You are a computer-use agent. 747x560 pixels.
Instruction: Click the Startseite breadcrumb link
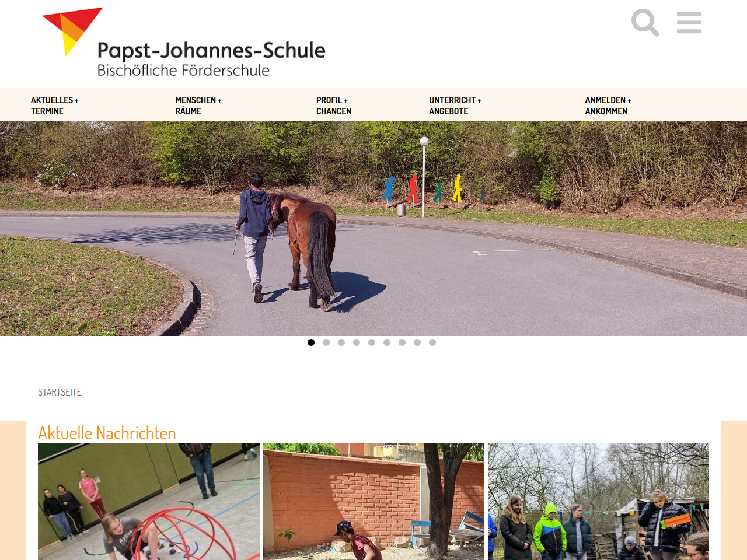coord(60,392)
